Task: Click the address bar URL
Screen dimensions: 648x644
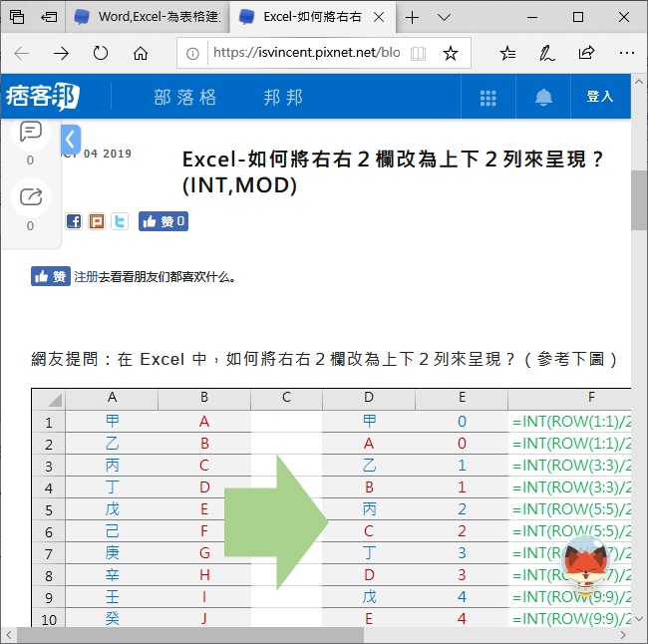Action: click(x=307, y=53)
